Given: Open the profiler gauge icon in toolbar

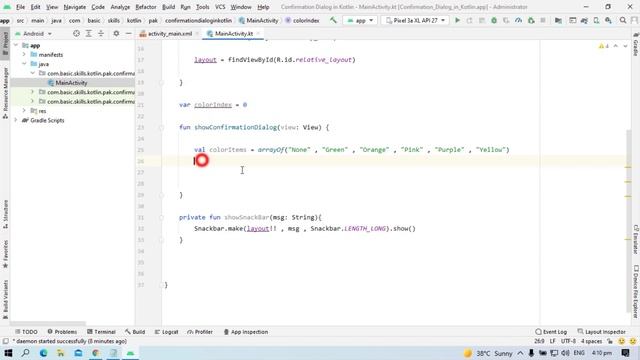Looking at the screenshot, I should [x=518, y=20].
